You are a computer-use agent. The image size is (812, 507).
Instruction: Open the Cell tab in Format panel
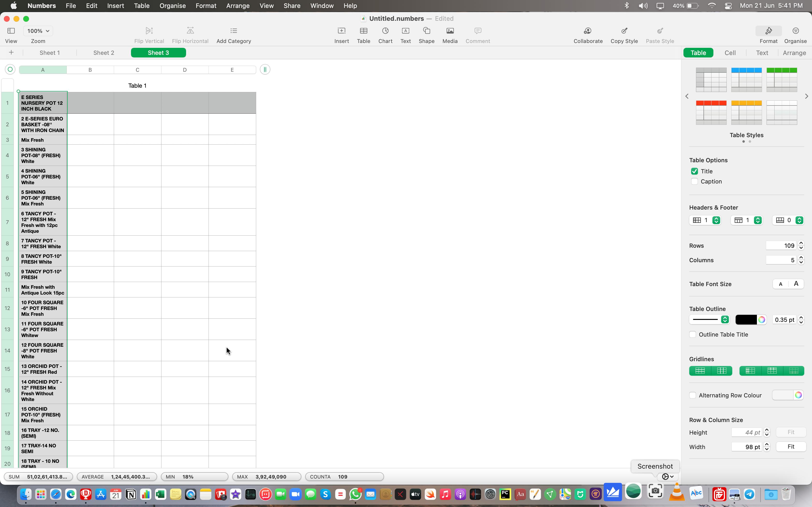tap(730, 53)
